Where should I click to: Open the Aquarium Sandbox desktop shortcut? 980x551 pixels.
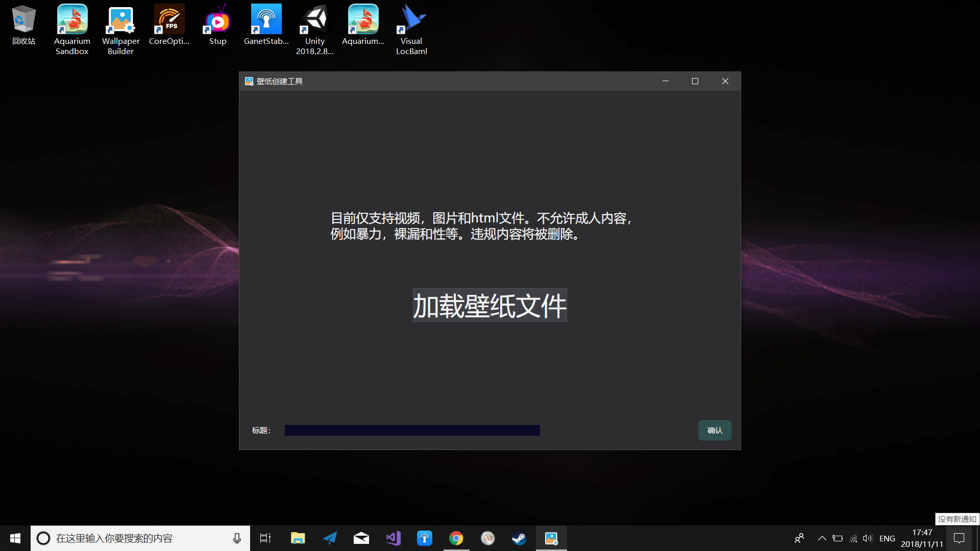(x=71, y=20)
